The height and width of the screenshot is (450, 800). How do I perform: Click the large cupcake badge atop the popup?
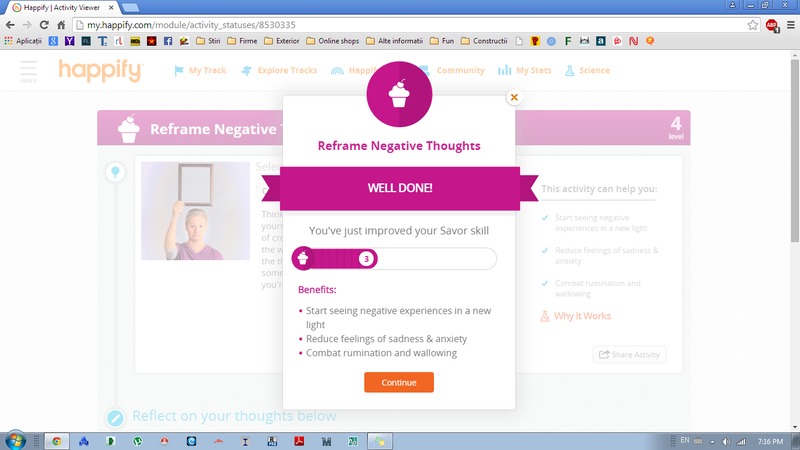click(x=399, y=94)
